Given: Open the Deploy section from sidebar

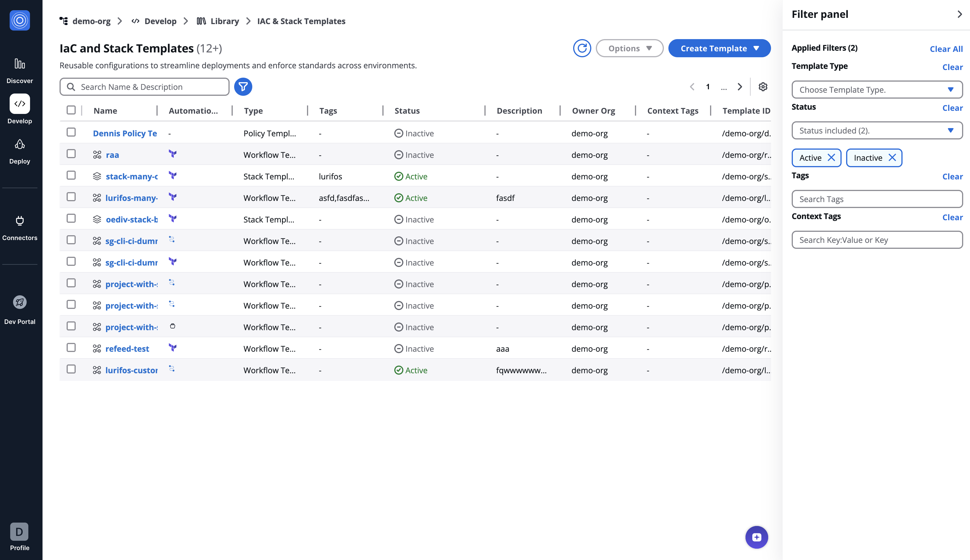Looking at the screenshot, I should [20, 150].
